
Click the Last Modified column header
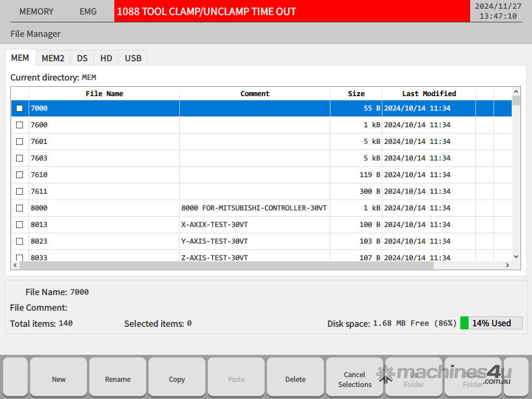(429, 94)
